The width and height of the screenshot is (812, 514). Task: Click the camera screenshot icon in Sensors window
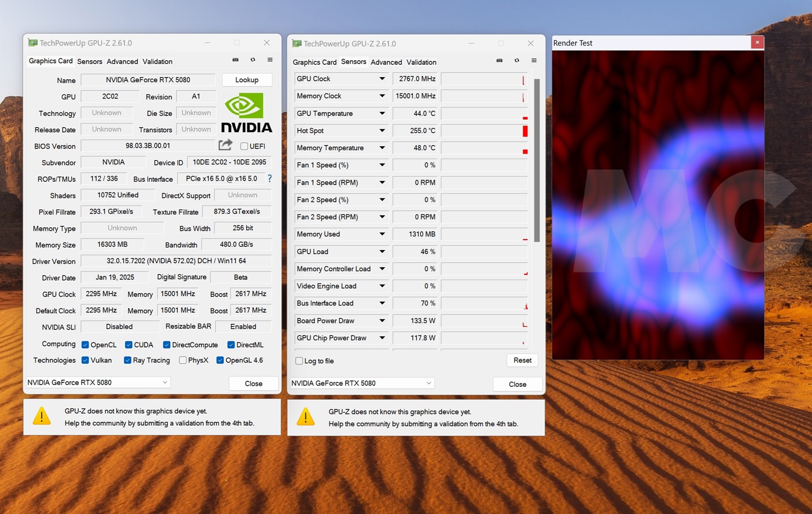(499, 60)
